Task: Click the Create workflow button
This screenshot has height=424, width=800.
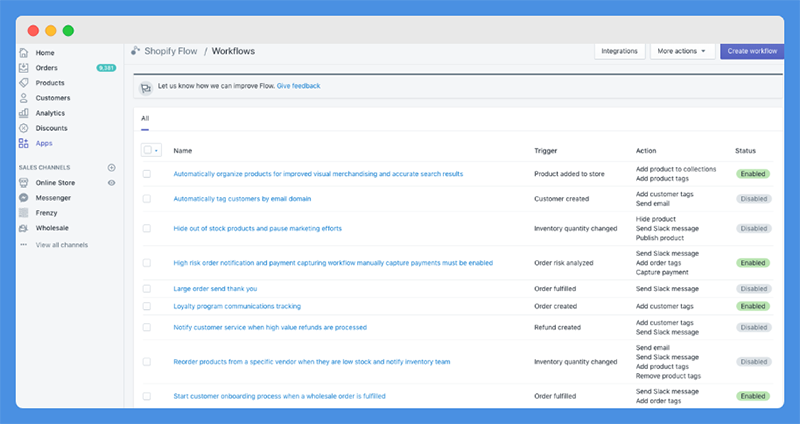Action: (752, 51)
